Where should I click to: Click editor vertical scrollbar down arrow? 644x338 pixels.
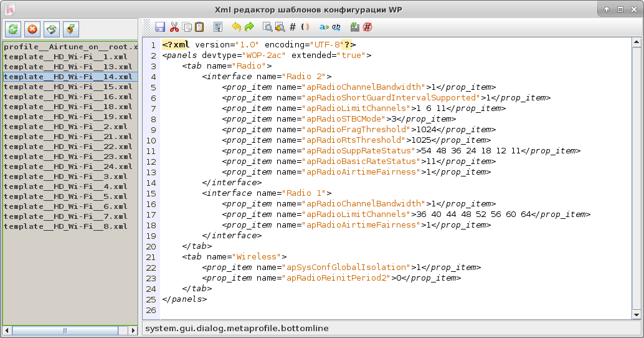point(636,315)
